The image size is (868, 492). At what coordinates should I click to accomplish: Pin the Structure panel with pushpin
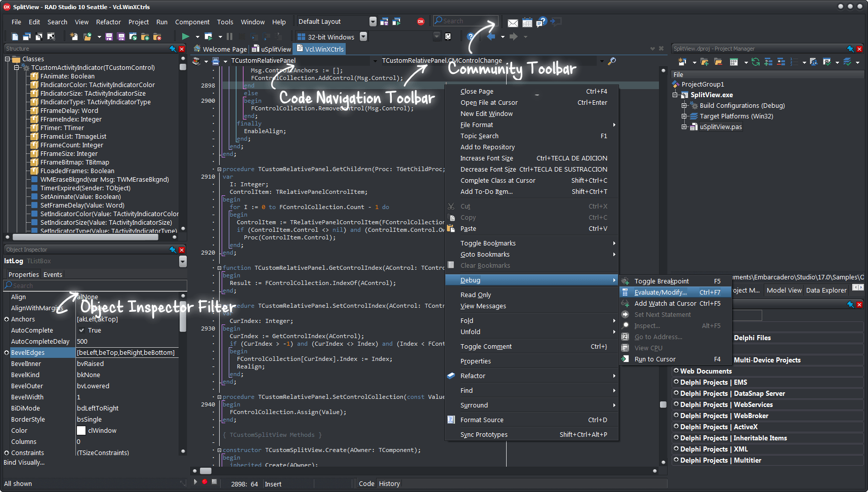tap(173, 49)
